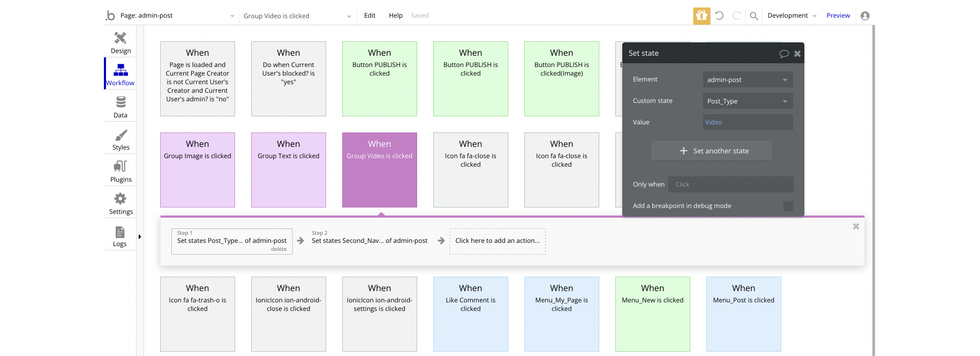The image size is (980, 356).
Task: Click the search magnifier icon
Action: [753, 16]
